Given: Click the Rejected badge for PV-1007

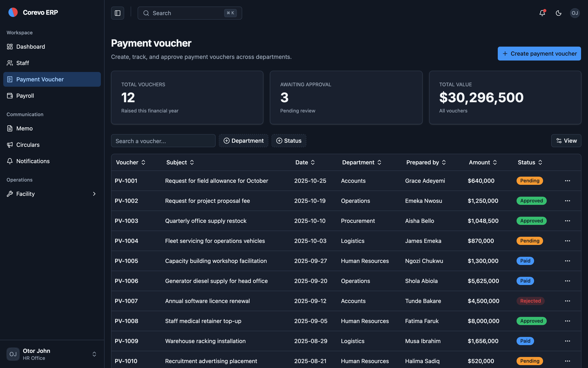Looking at the screenshot, I should 530,301.
